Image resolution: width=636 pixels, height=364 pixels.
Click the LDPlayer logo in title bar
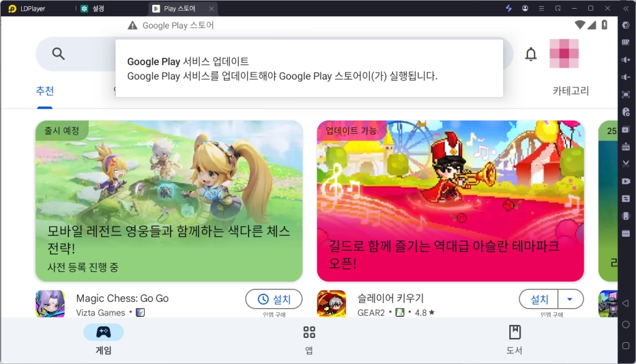12,9
